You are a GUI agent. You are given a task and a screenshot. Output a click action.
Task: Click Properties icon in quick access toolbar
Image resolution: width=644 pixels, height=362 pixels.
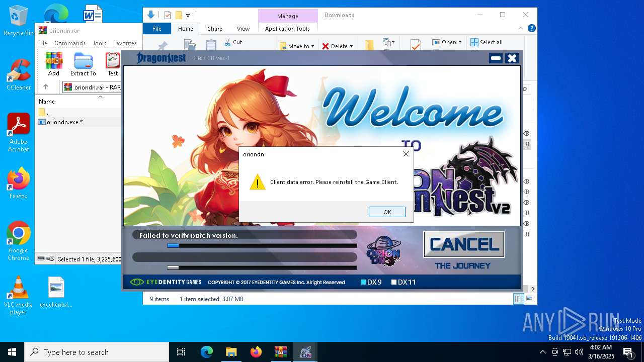(168, 15)
